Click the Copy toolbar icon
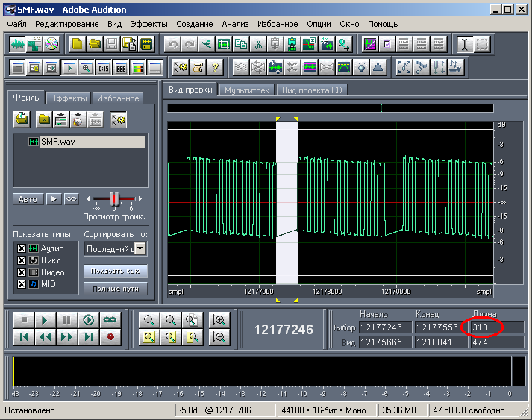This screenshot has height=420, width=532. [x=241, y=44]
